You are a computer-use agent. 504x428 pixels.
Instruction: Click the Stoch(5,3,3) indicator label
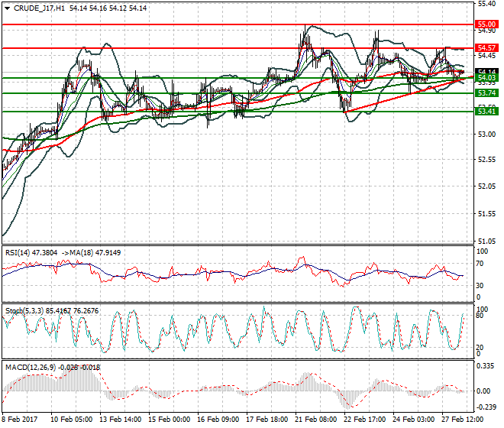(24, 311)
